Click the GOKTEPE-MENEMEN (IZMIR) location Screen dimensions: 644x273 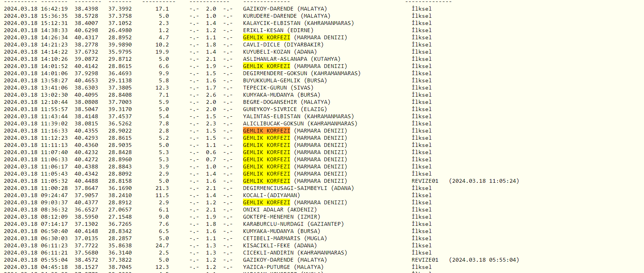281,217
